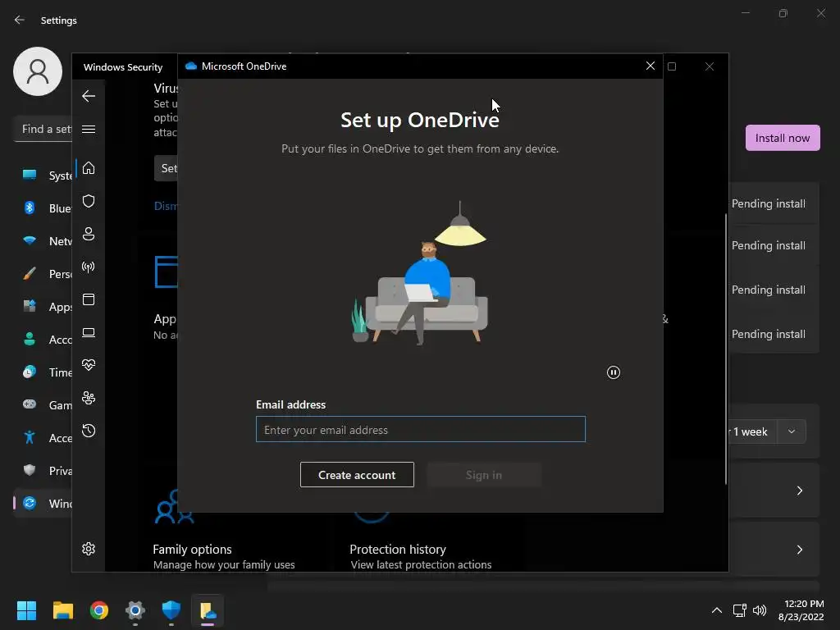Select Network & internet in Settings sidebar
This screenshot has height=630, width=840.
click(x=44, y=241)
